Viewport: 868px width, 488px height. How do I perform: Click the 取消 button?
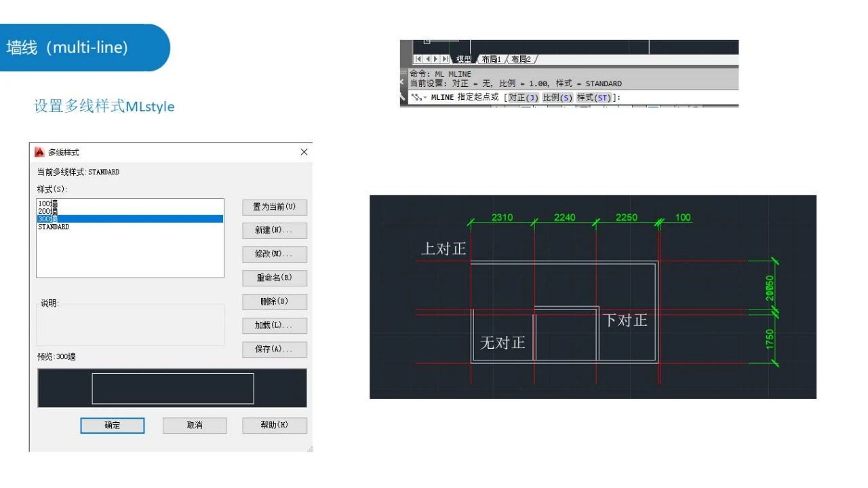pos(195,426)
